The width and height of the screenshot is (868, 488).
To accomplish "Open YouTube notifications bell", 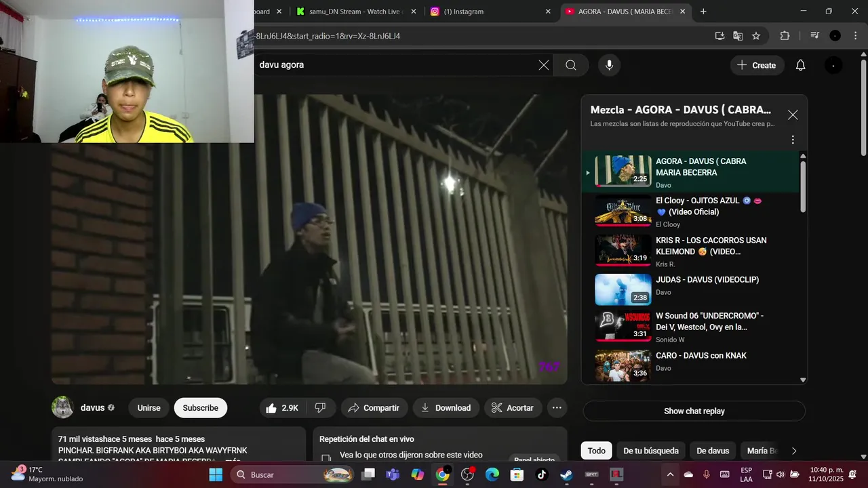I will click(x=800, y=65).
